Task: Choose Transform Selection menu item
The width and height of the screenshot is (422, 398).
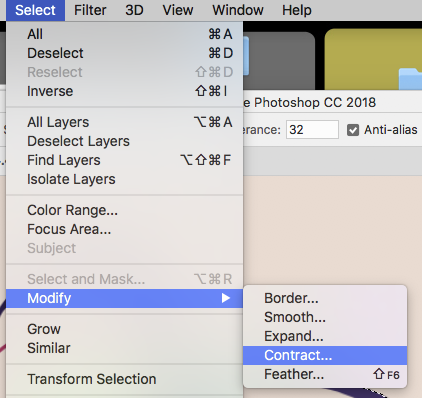Action: click(124, 379)
